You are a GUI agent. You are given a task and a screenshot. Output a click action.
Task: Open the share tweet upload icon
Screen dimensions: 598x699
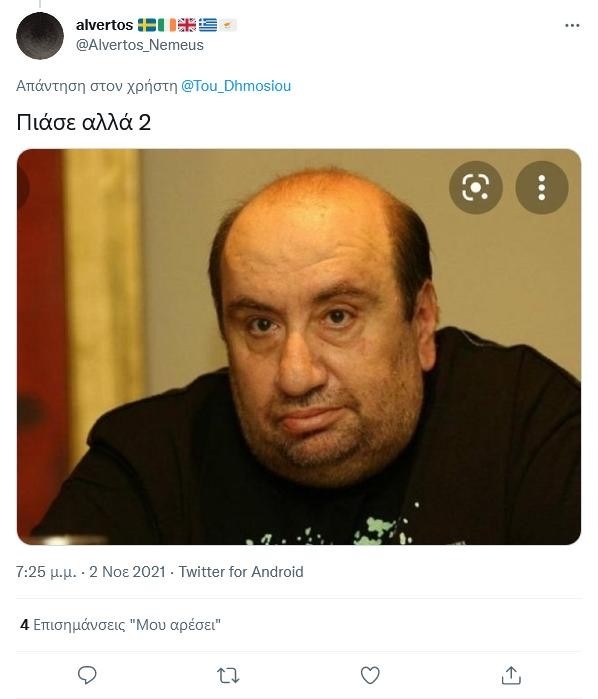pyautogui.click(x=511, y=675)
